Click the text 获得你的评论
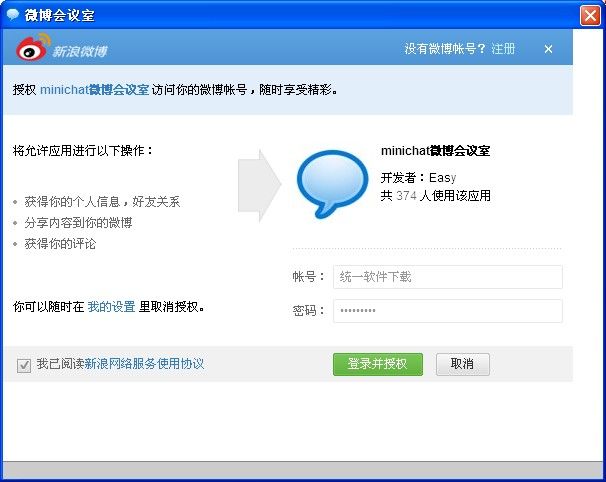 [x=60, y=244]
